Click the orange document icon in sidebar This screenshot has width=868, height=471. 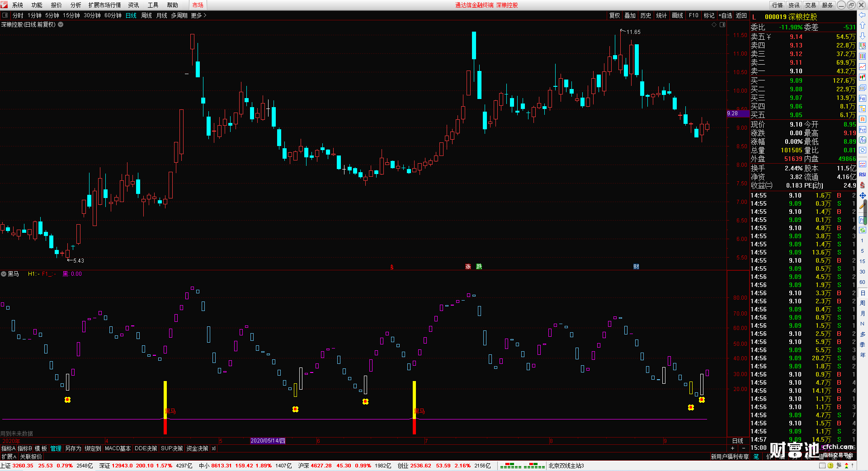tap(863, 119)
